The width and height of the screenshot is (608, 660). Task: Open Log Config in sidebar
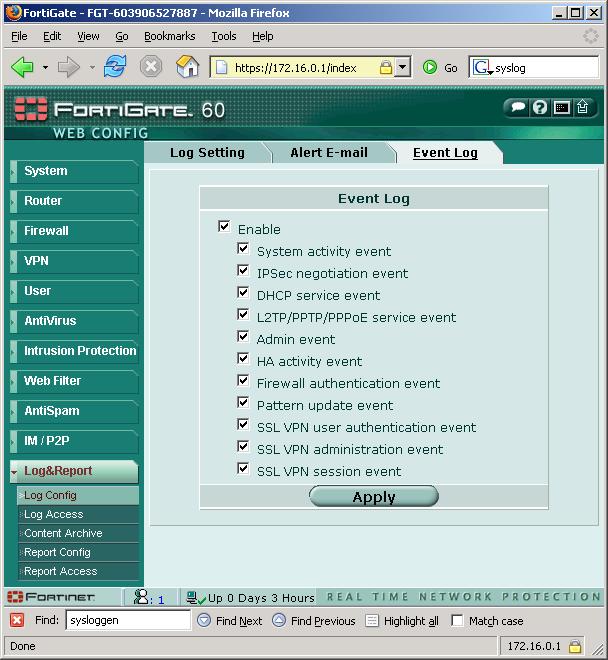(78, 495)
